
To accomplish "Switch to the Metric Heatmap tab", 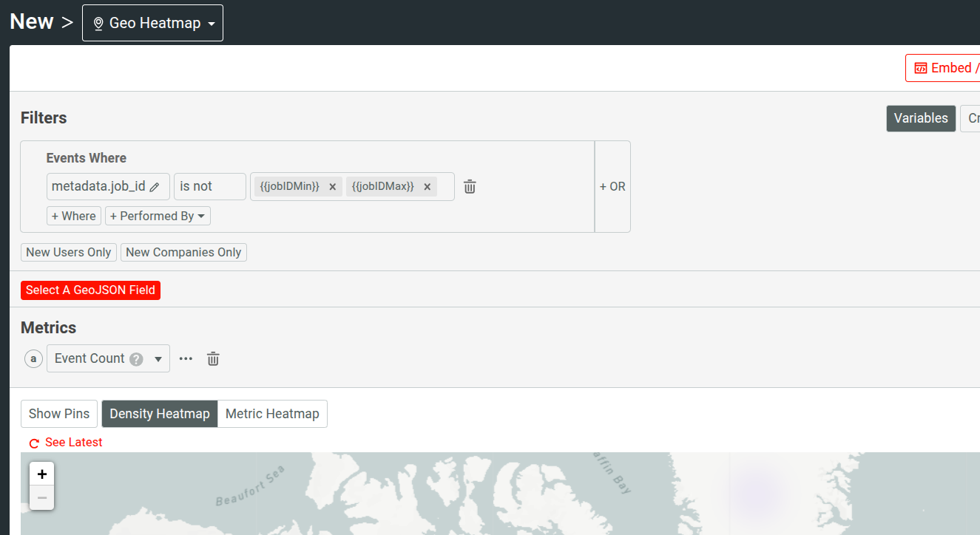I will click(272, 414).
